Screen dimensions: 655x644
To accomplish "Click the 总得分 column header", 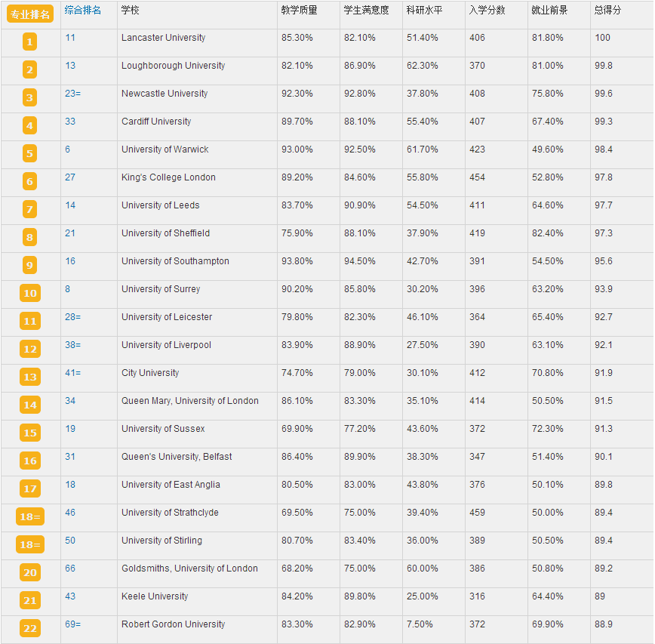I will pos(607,10).
